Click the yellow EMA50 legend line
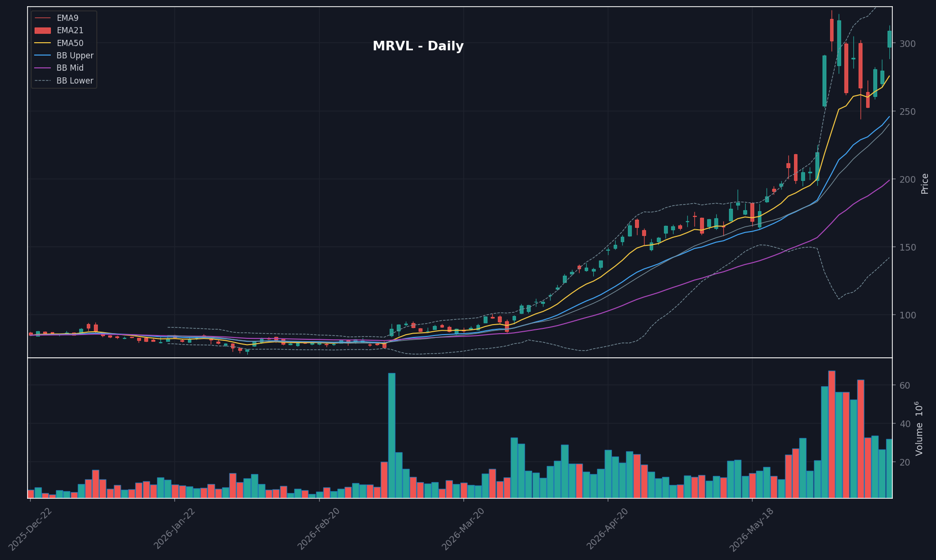 (x=43, y=43)
